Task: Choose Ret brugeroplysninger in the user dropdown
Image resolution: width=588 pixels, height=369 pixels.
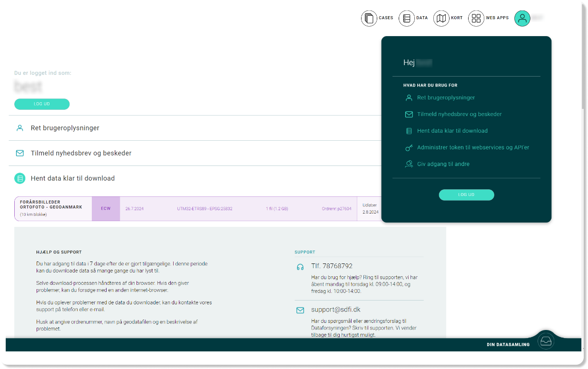Action: click(446, 97)
